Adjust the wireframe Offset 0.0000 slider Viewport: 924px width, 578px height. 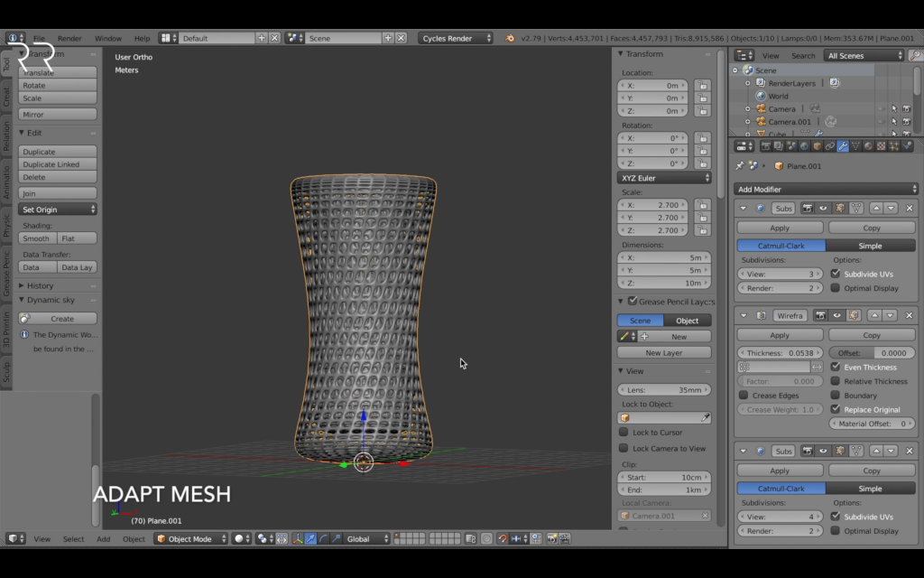tap(872, 353)
